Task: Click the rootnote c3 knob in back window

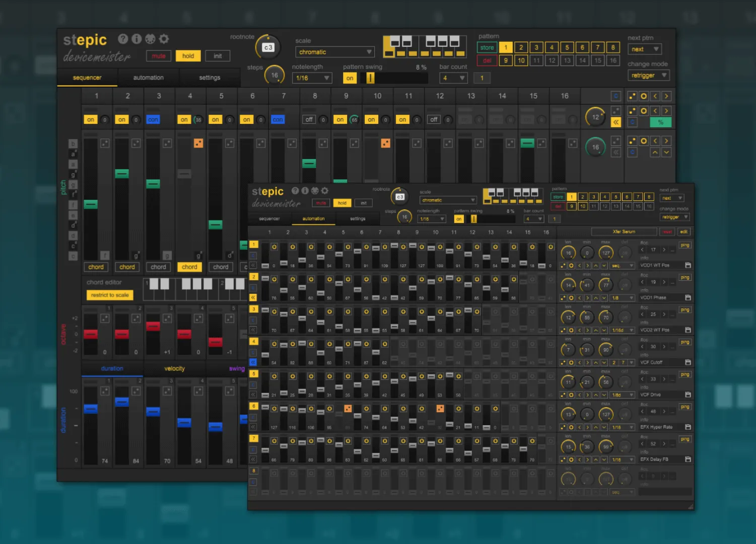Action: pos(268,47)
